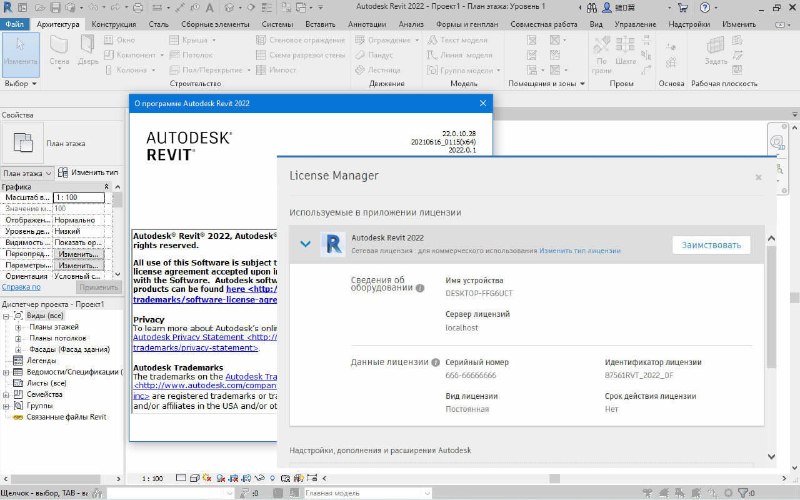Expand the Планы этажей tree node
The width and height of the screenshot is (800, 500).
pos(18,327)
